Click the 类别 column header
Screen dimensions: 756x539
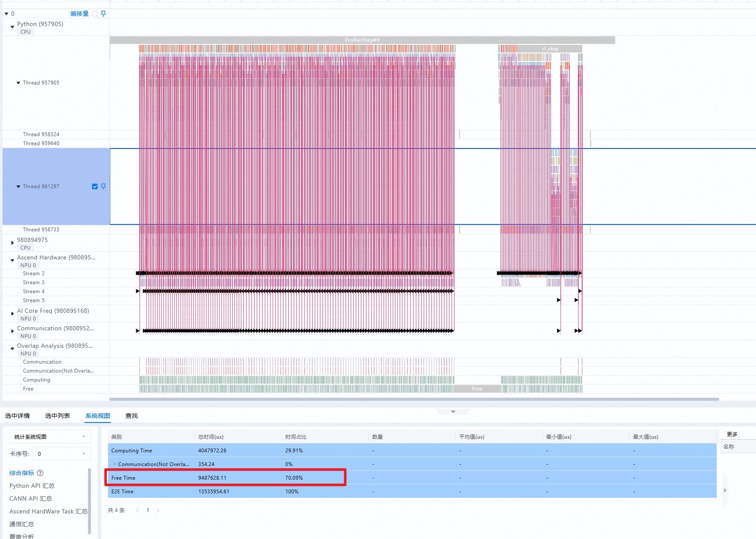tap(117, 437)
